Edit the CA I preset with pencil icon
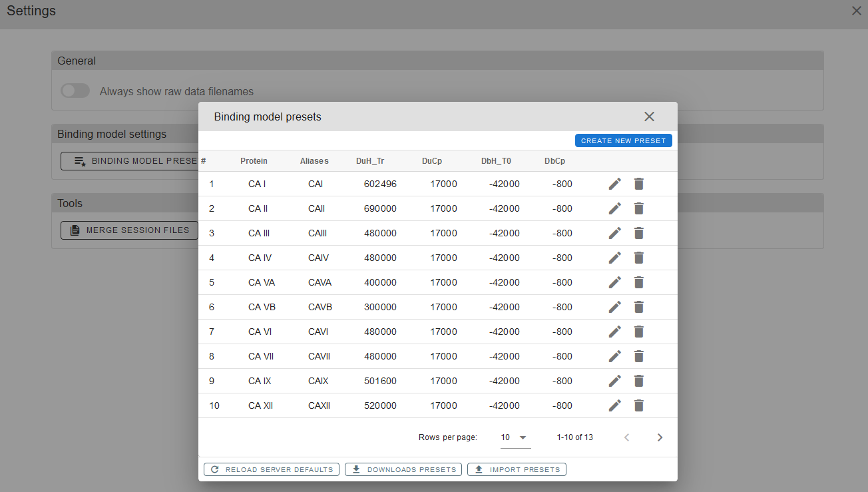Viewport: 868px width, 492px height. [x=615, y=184]
